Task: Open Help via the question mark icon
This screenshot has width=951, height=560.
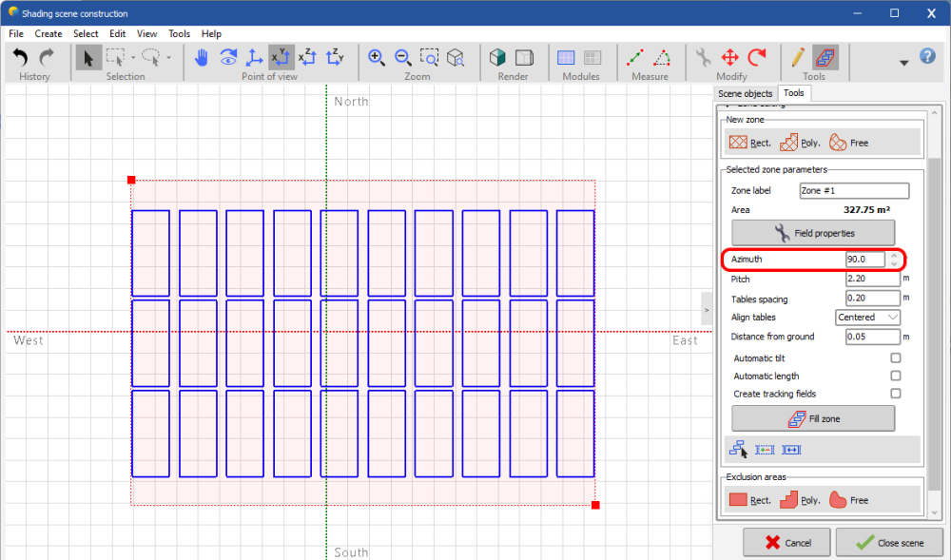Action: pos(928,57)
